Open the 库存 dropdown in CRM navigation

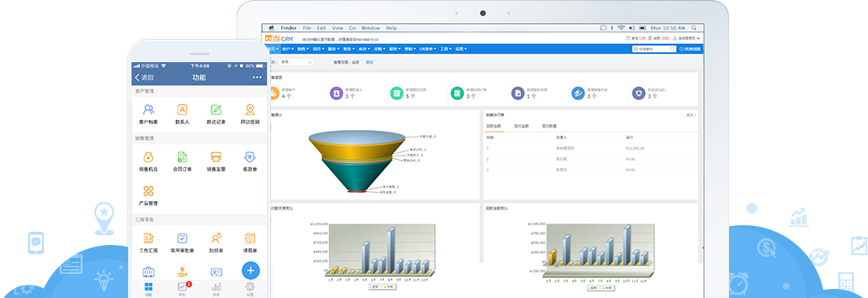[x=365, y=49]
